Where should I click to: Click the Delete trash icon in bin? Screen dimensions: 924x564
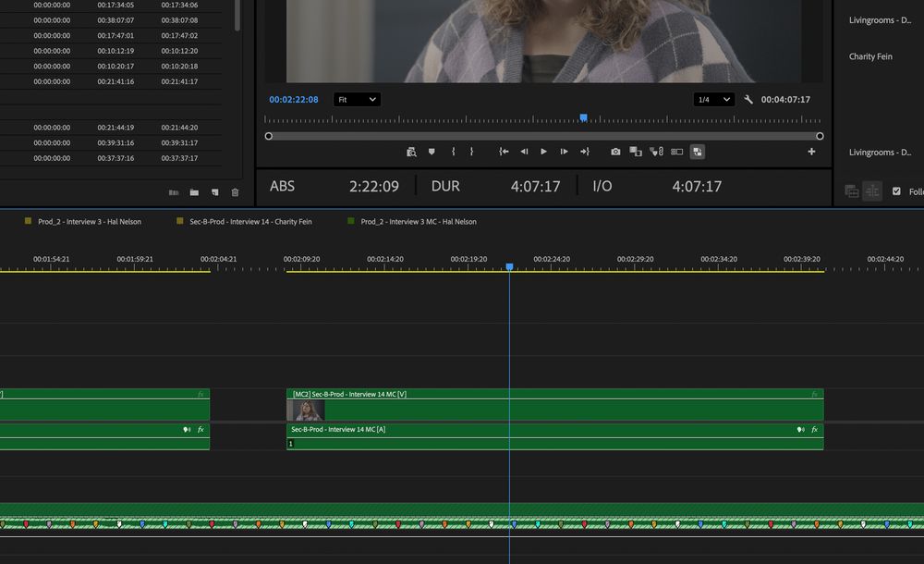(235, 192)
